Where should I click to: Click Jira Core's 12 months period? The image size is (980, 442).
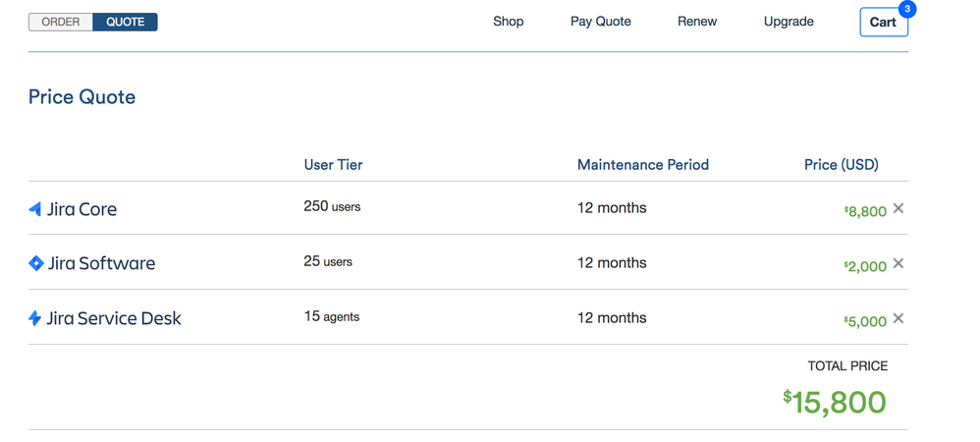click(612, 207)
